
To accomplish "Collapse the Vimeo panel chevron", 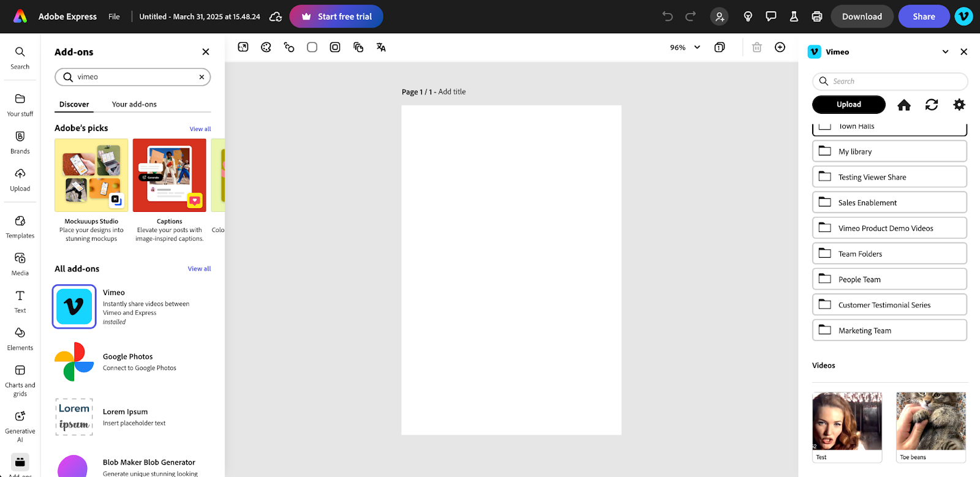I will [x=945, y=52].
